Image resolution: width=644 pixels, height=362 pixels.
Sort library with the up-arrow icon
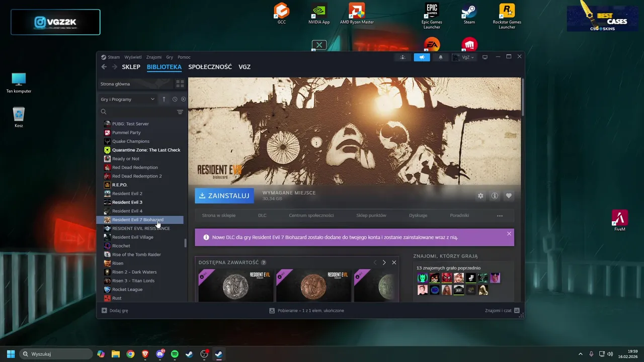pyautogui.click(x=164, y=99)
